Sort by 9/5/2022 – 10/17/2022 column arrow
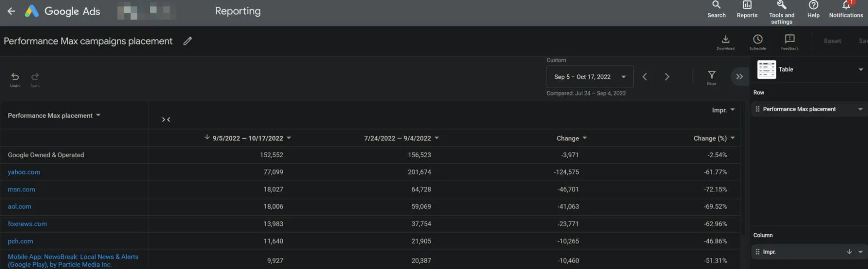Image resolution: width=868 pixels, height=269 pixels. point(207,138)
